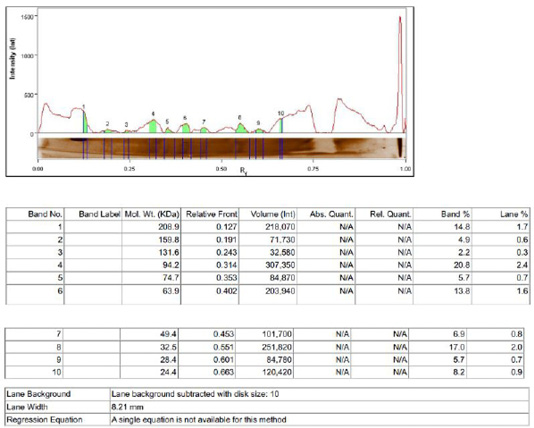
Task: Select the molecular weight value 24.4
Action: pos(168,372)
